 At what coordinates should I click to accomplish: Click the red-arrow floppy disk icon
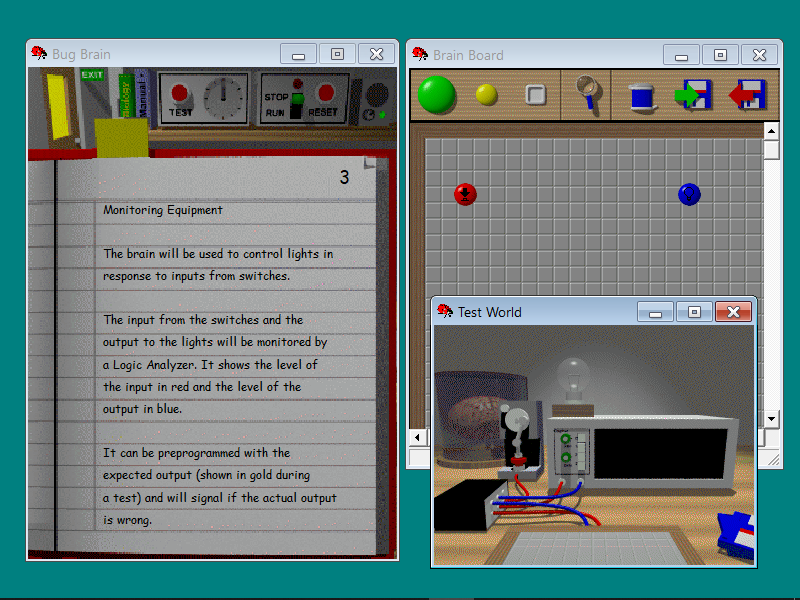tap(747, 94)
